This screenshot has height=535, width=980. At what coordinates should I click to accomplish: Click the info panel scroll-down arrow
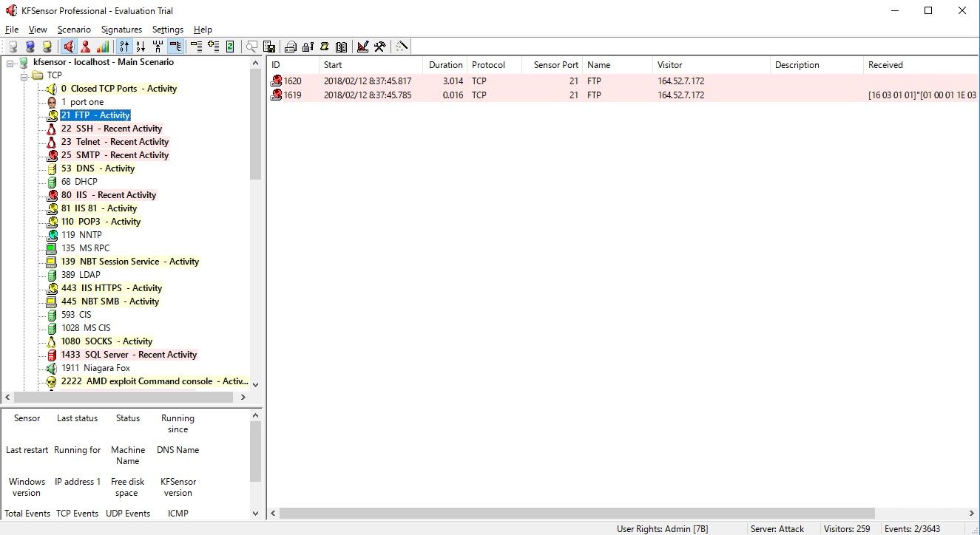pos(256,513)
